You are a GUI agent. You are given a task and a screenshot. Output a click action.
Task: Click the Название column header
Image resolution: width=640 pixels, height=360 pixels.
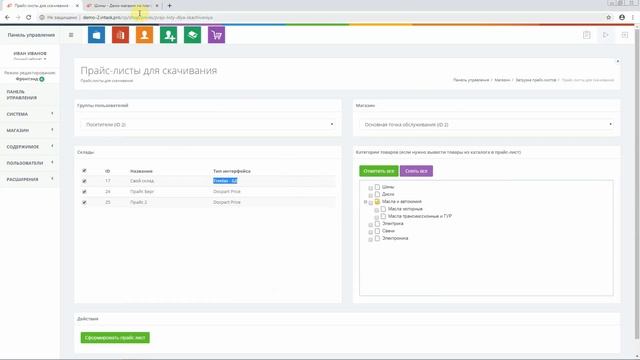click(141, 171)
